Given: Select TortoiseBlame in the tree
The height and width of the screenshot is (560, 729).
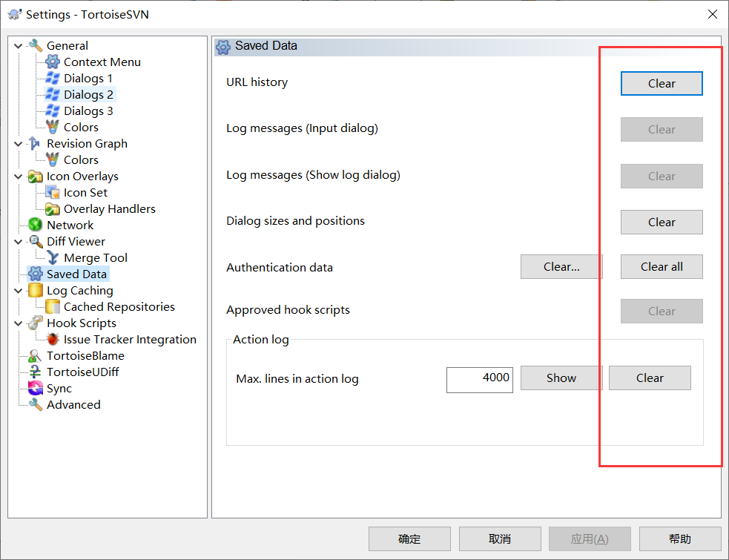Looking at the screenshot, I should pos(85,355).
